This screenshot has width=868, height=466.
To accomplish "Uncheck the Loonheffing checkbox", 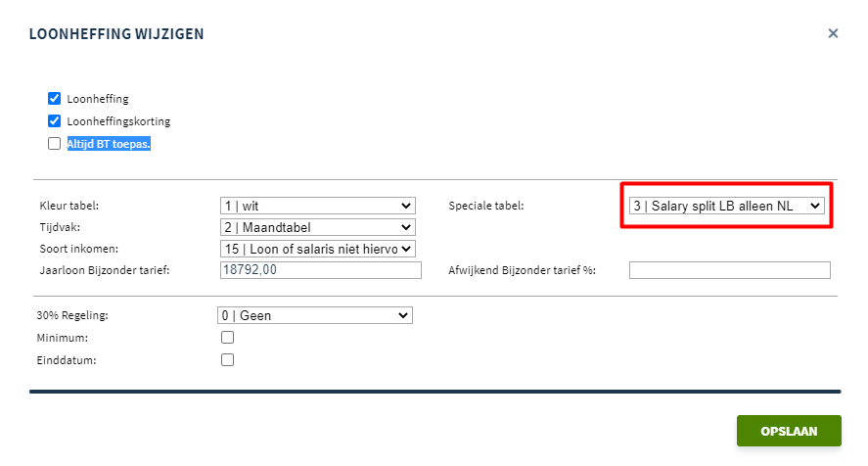I will (54, 99).
